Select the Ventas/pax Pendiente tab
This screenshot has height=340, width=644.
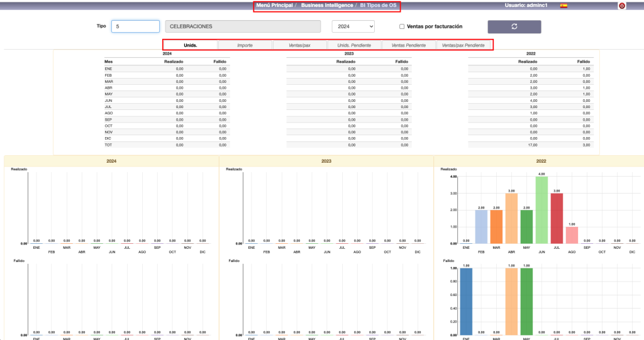pyautogui.click(x=464, y=45)
